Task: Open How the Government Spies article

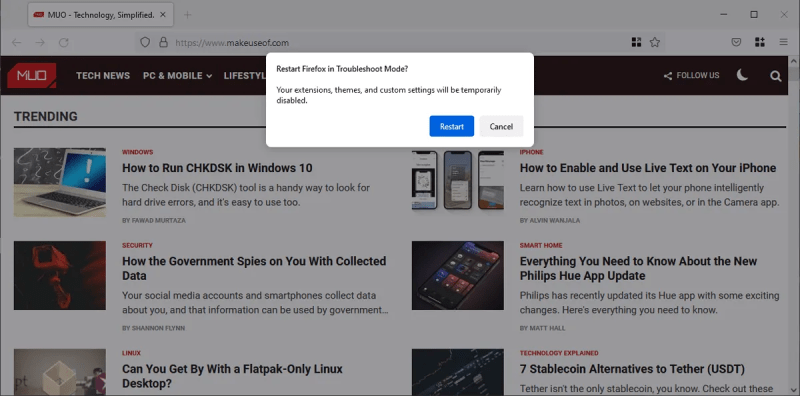Action: tap(254, 268)
